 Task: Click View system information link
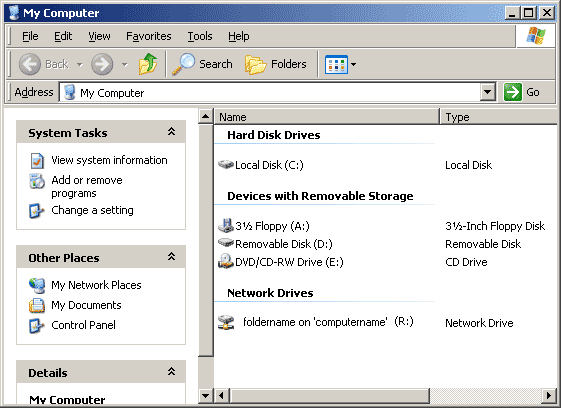pyautogui.click(x=109, y=160)
